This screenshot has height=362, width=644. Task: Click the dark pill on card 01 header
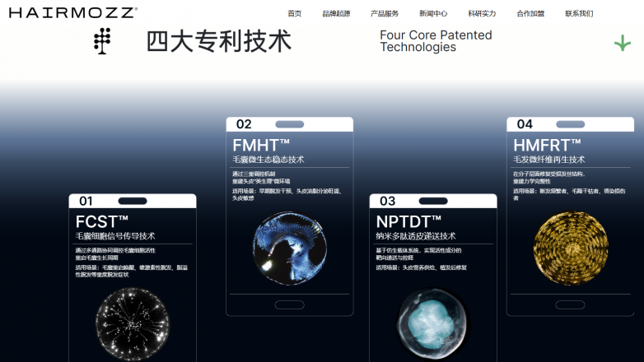click(133, 201)
